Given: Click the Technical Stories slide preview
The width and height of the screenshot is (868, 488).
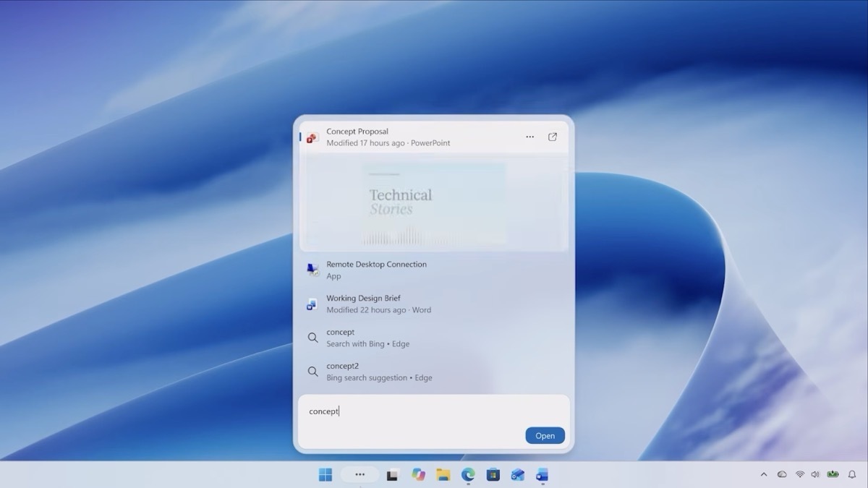Looking at the screenshot, I should click(434, 204).
